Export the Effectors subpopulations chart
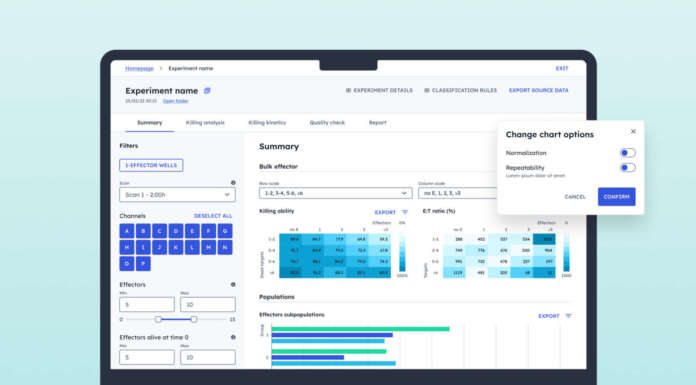This screenshot has height=385, width=696. pos(549,316)
